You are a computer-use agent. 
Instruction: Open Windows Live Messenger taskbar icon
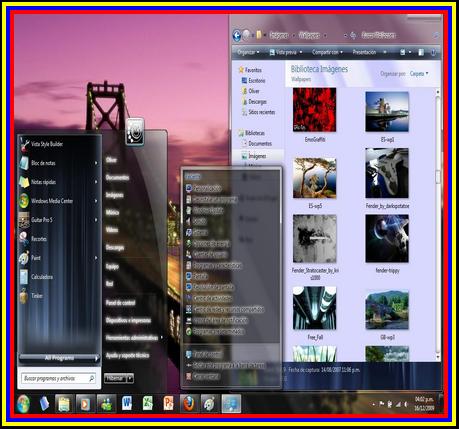click(x=106, y=404)
